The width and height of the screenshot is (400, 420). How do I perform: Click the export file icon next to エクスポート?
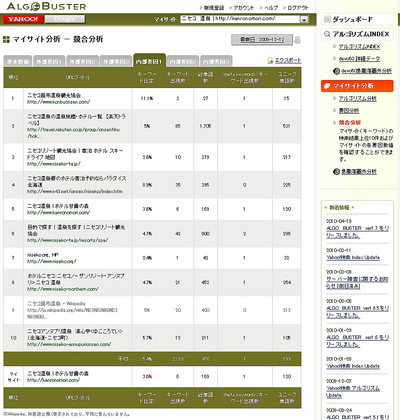(270, 61)
